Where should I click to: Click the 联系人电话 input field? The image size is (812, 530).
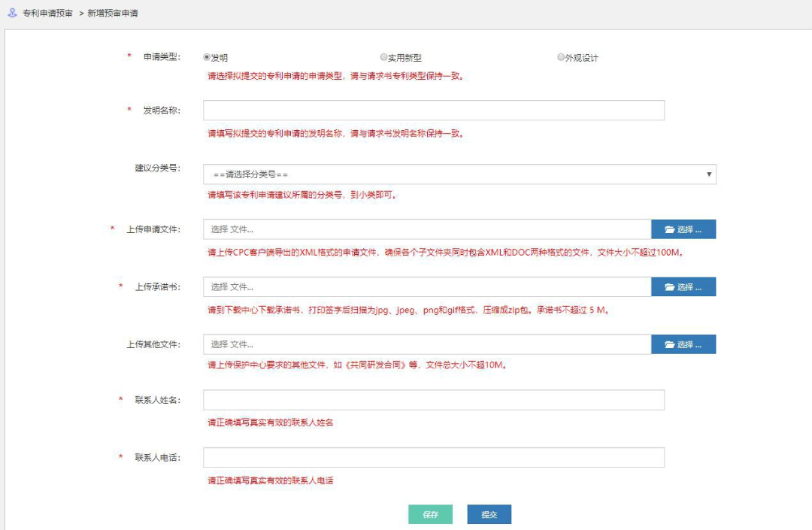pos(433,456)
